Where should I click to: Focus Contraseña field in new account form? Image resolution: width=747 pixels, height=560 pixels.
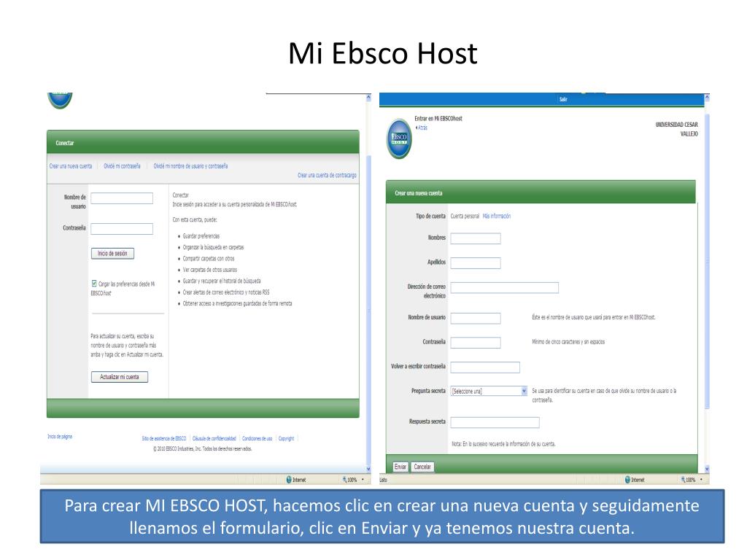click(x=476, y=343)
